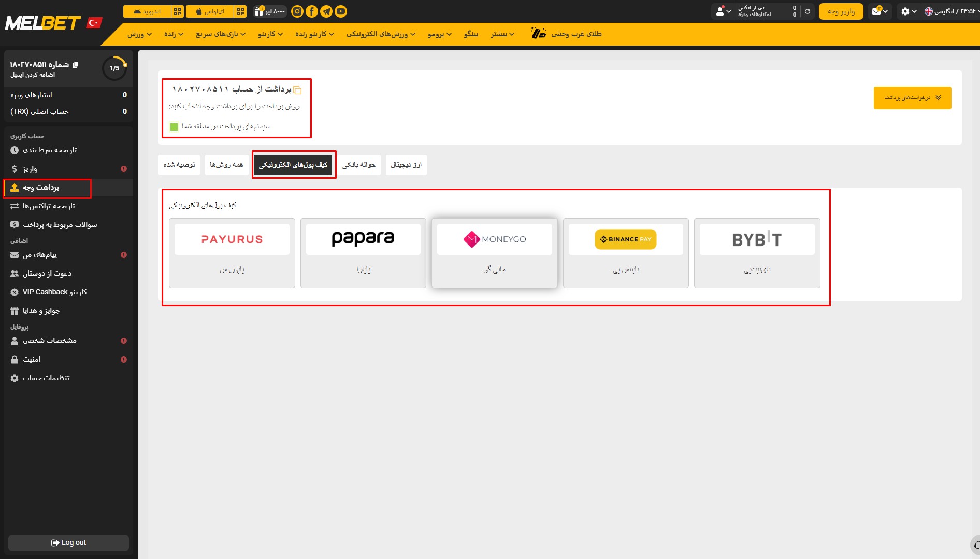Select the Binance Pay payment method

point(626,253)
